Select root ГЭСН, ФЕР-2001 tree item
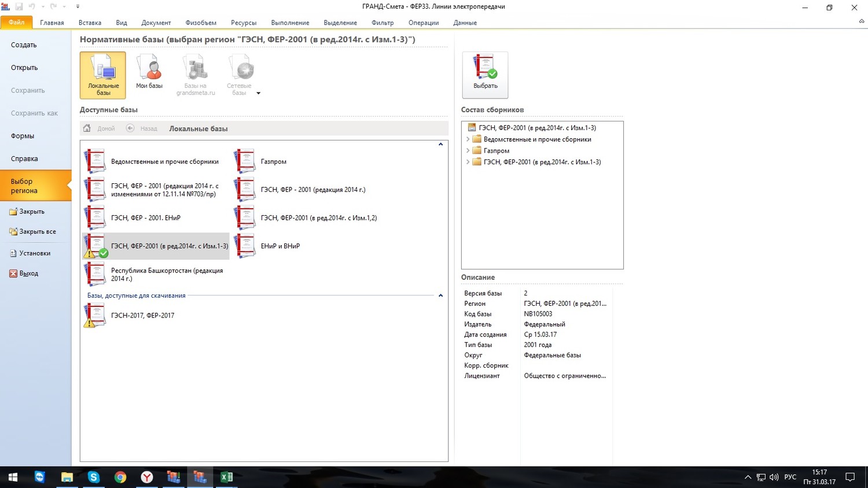868x488 pixels. point(537,128)
